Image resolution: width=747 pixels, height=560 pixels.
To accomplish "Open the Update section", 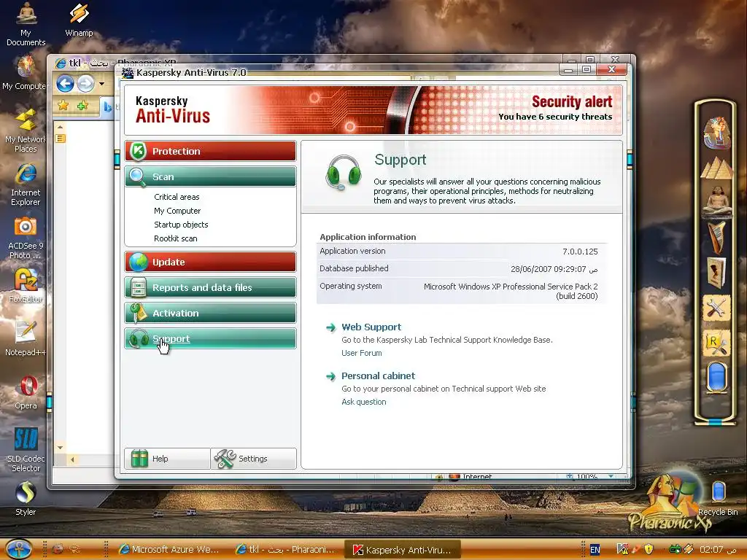I will click(210, 262).
